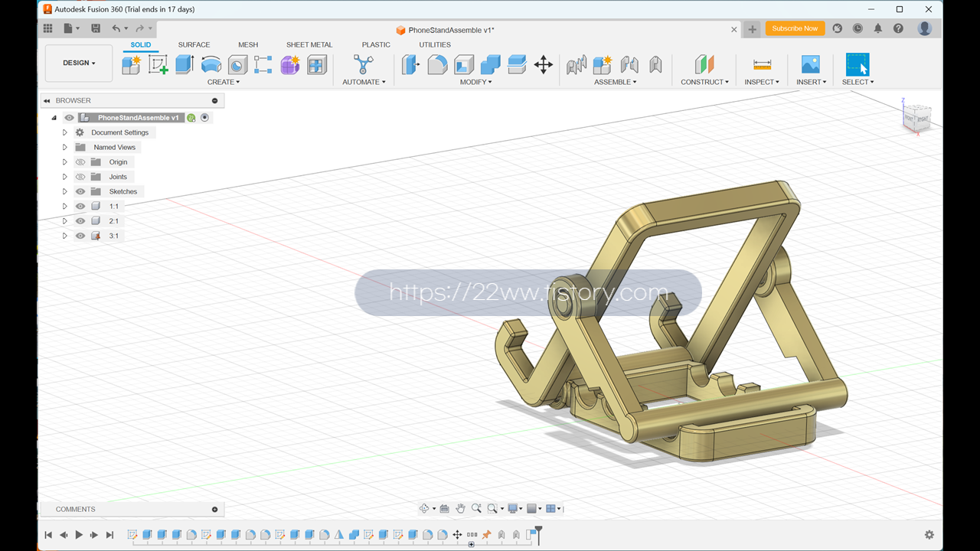980x551 pixels.
Task: Select the SOLID tab
Action: pyautogui.click(x=141, y=44)
